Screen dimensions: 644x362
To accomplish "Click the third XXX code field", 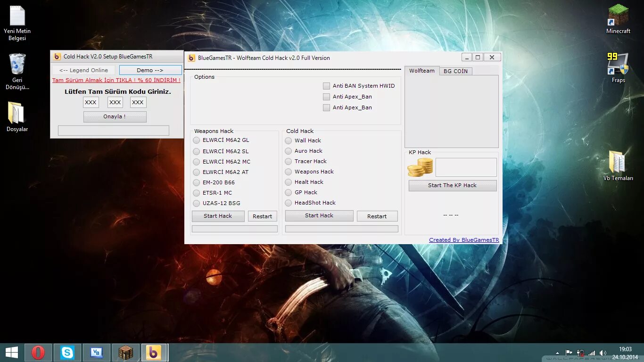I will [138, 102].
